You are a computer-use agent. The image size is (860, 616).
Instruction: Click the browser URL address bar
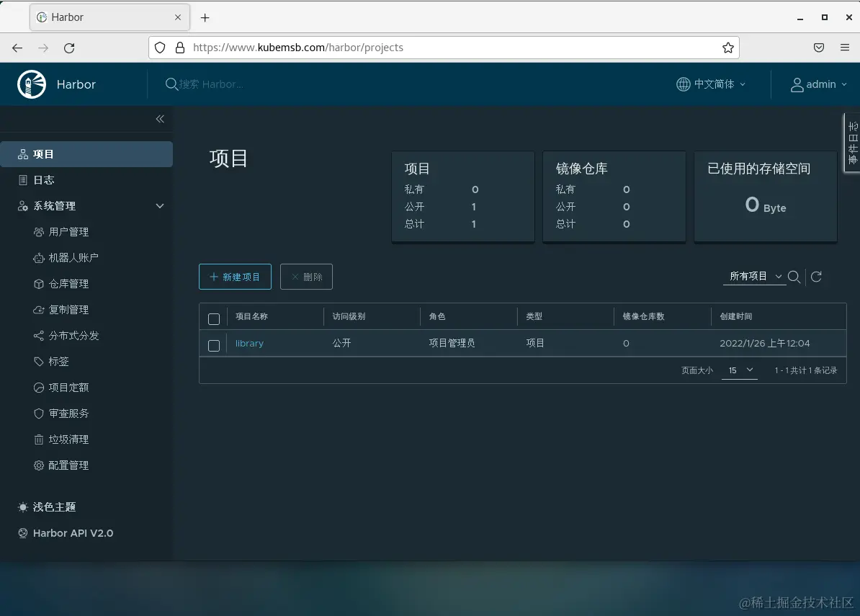coord(443,48)
